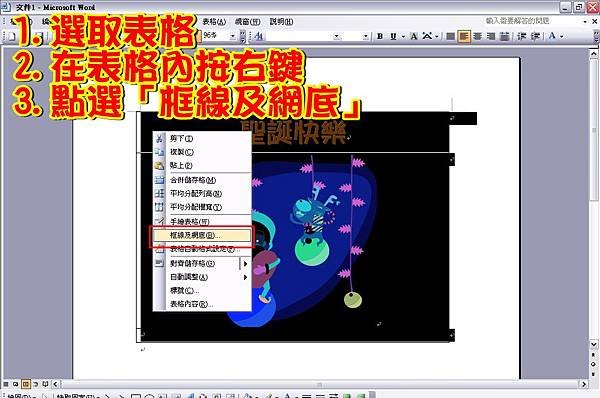Open the zoom percentage dropdown
This screenshot has height=398, width=600.
(x=232, y=36)
